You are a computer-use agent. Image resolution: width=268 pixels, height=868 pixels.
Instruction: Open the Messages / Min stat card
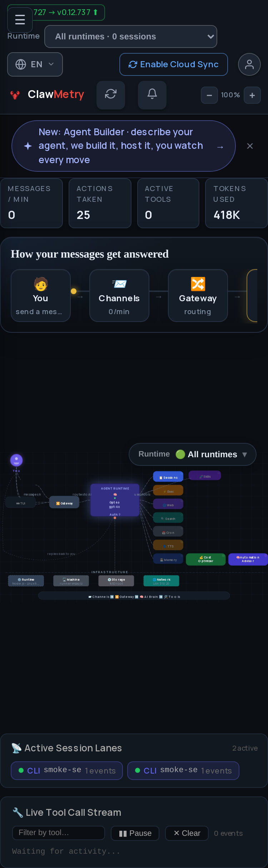(x=31, y=203)
